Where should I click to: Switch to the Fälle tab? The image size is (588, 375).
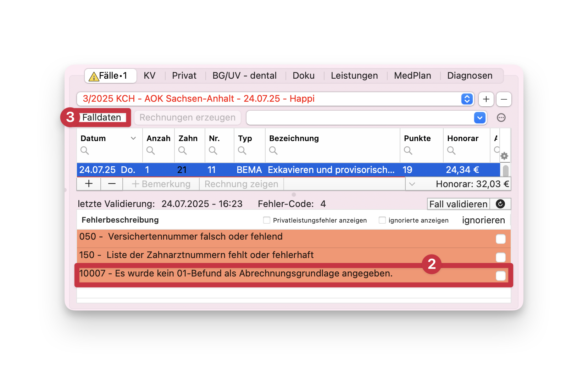point(111,76)
